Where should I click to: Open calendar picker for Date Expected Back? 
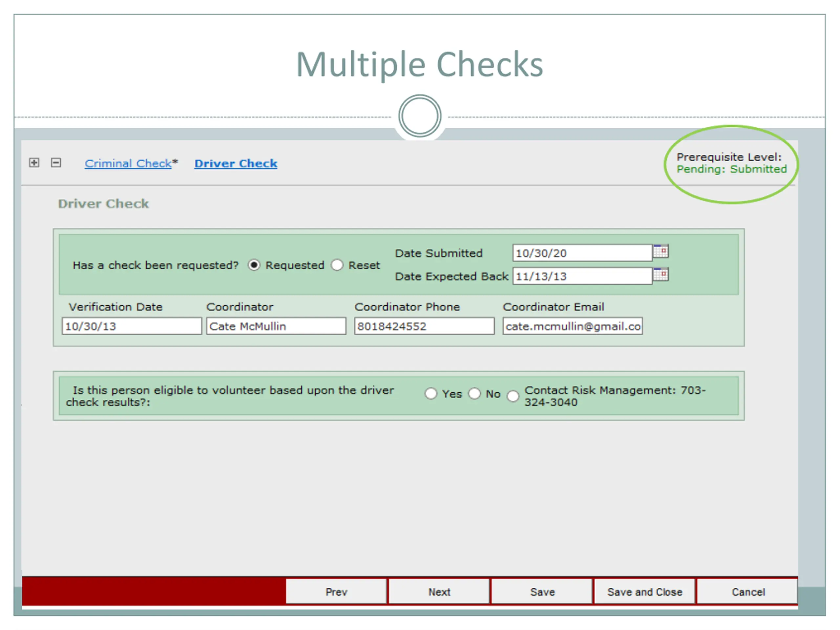click(661, 275)
